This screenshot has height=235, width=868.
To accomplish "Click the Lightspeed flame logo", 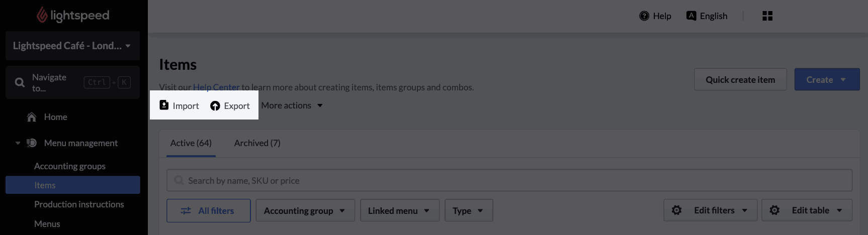I will pyautogui.click(x=42, y=15).
